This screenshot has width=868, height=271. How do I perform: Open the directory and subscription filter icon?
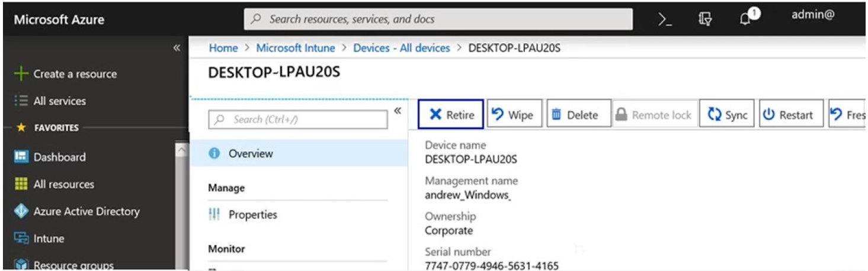(x=705, y=20)
